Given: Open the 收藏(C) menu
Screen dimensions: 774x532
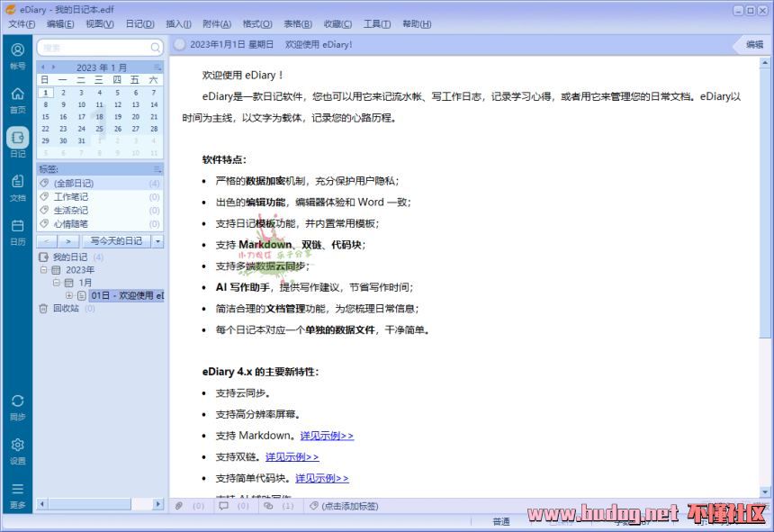Looking at the screenshot, I should pyautogui.click(x=338, y=24).
